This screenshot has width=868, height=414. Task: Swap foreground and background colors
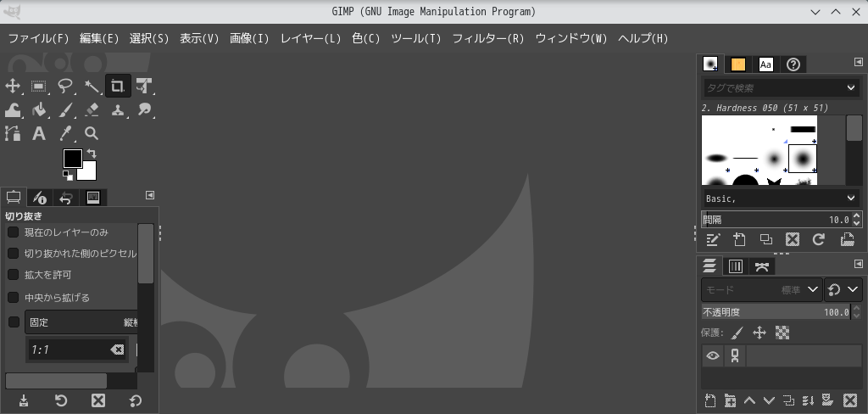[x=92, y=154]
